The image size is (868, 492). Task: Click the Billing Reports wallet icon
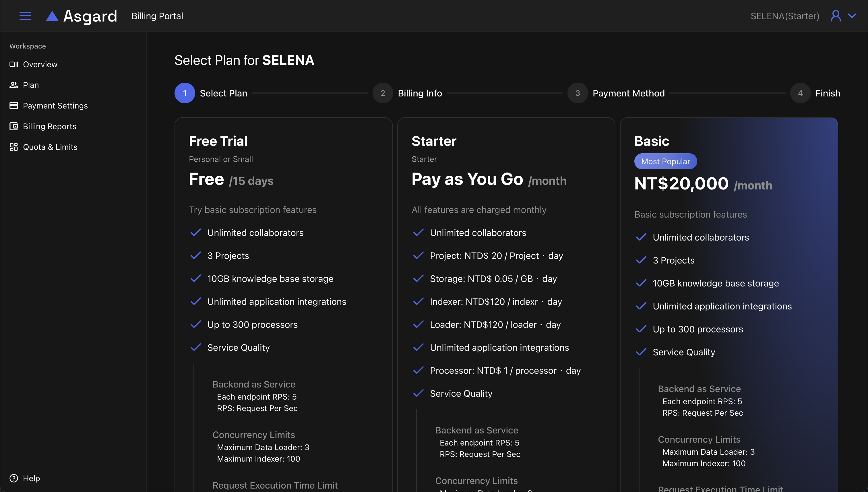(14, 126)
